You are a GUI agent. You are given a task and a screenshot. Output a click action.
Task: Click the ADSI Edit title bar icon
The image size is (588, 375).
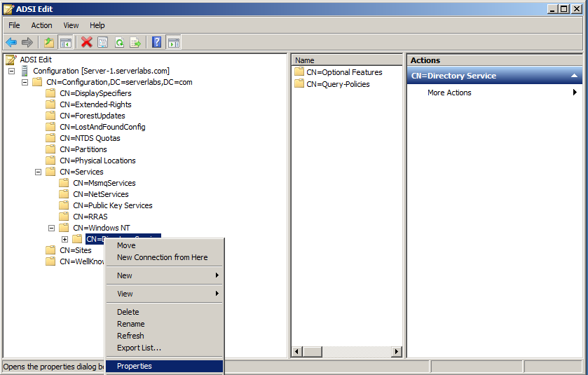(8, 9)
